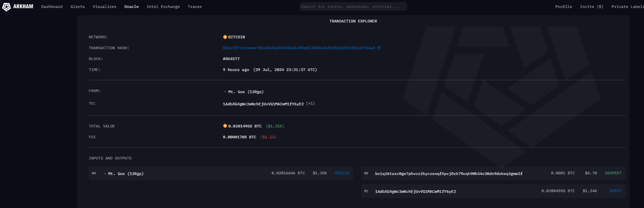Open the Profile page

coord(563,7)
